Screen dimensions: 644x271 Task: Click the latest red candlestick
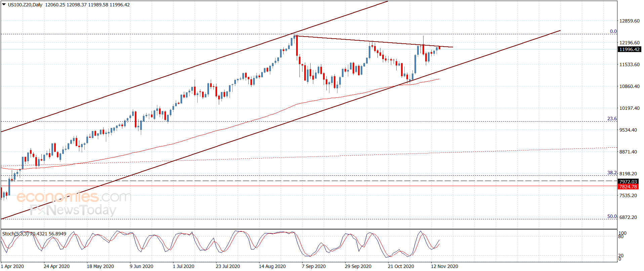click(x=439, y=48)
